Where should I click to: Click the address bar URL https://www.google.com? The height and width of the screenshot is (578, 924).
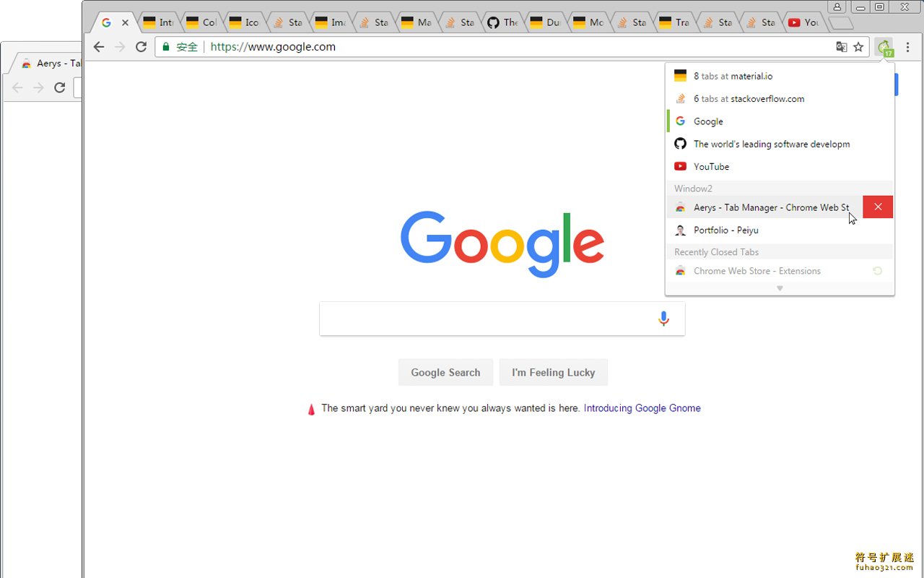(x=273, y=47)
